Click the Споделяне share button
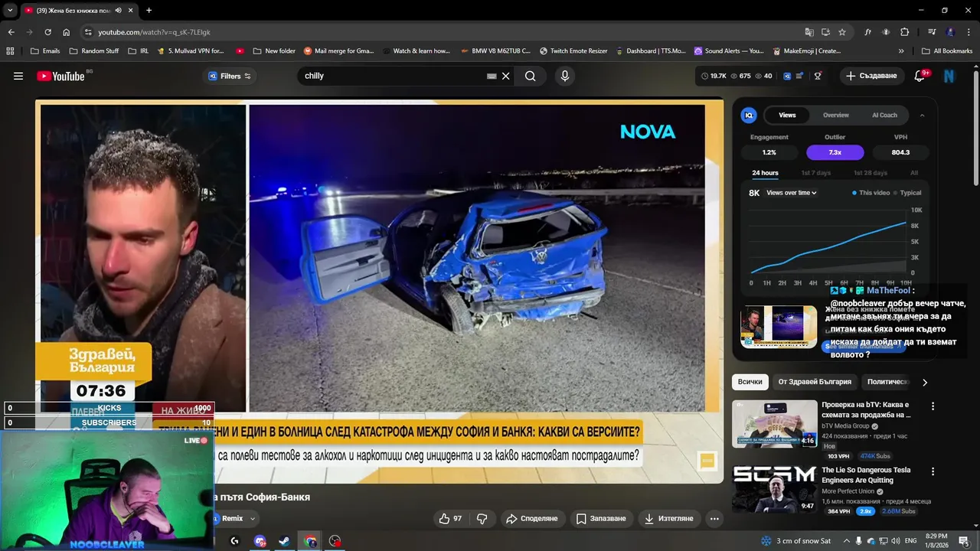Viewport: 980px width, 551px height. (x=531, y=518)
